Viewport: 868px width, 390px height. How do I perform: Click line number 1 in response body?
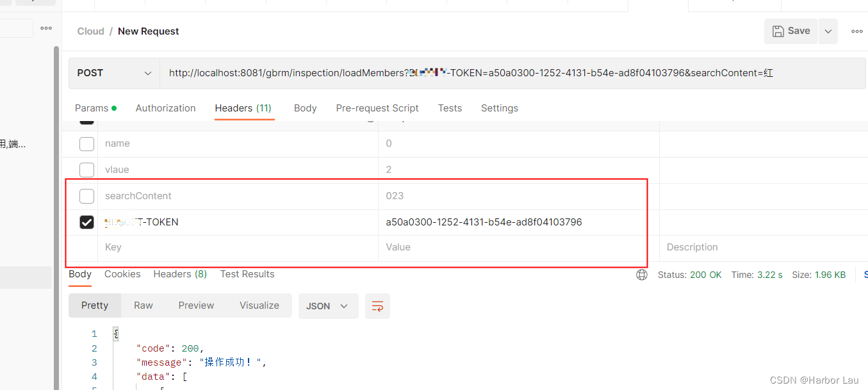(94, 334)
